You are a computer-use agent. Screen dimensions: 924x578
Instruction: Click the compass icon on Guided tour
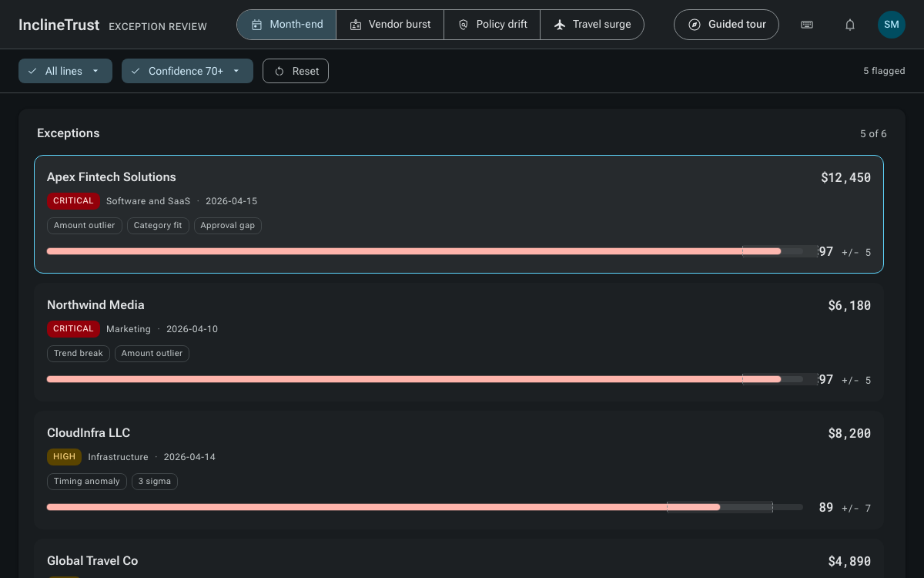(x=694, y=25)
